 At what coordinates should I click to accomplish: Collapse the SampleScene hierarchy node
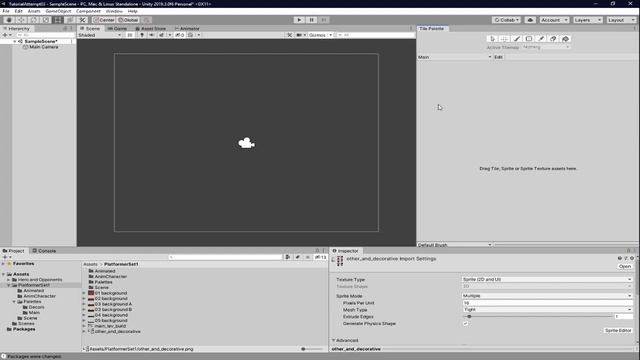tap(15, 41)
